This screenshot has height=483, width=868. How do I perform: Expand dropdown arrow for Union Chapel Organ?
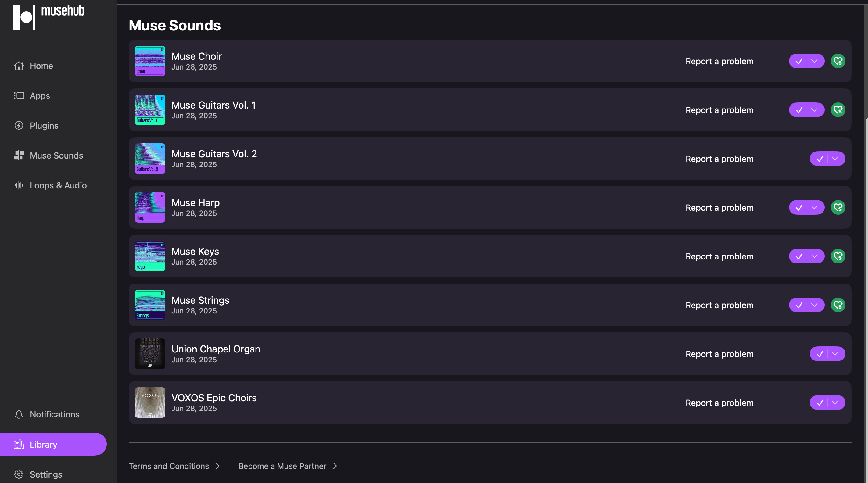pos(836,354)
